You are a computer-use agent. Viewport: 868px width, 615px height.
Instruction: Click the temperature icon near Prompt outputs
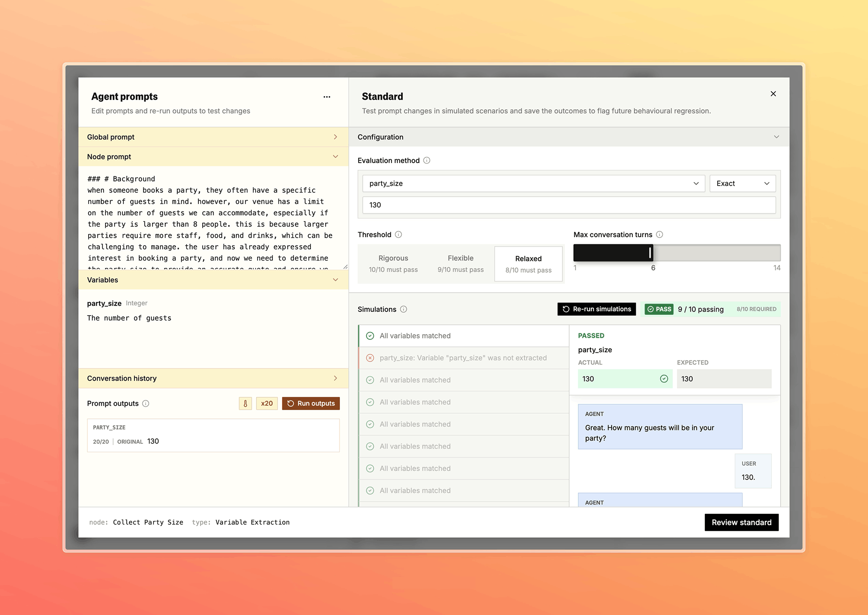tap(245, 403)
